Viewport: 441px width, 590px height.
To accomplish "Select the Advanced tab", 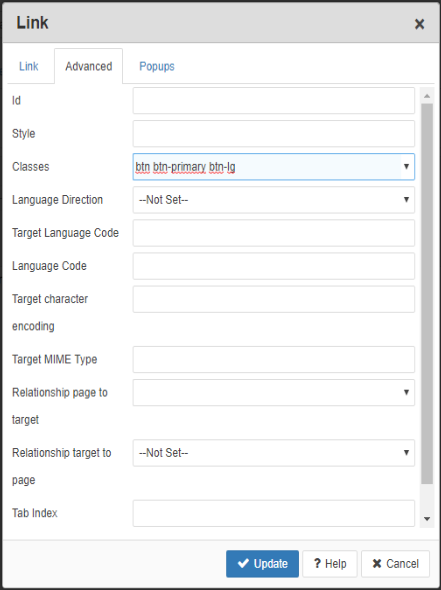I will click(x=88, y=66).
